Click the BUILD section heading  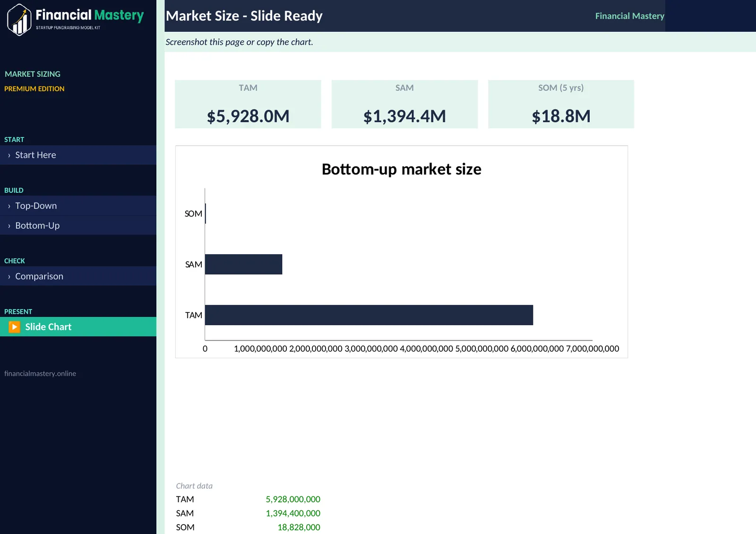(x=14, y=190)
